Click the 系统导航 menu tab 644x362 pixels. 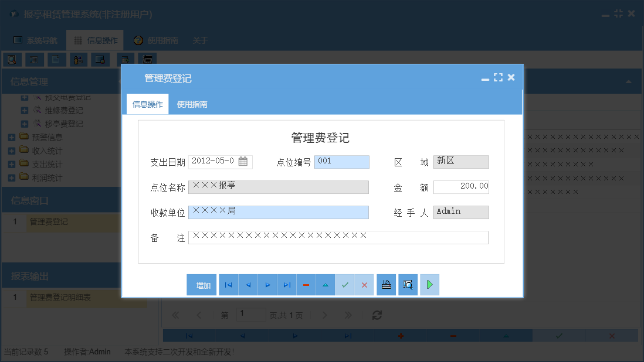click(41, 40)
